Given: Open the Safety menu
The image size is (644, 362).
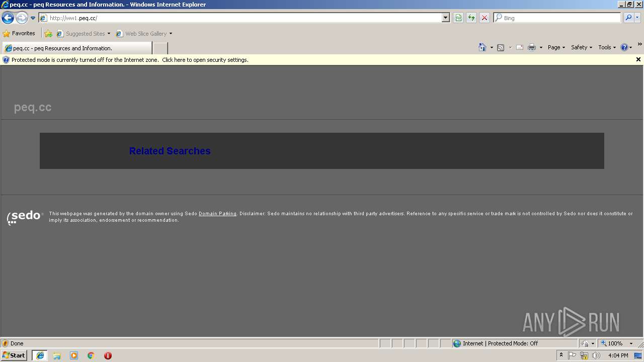Looking at the screenshot, I should (582, 47).
